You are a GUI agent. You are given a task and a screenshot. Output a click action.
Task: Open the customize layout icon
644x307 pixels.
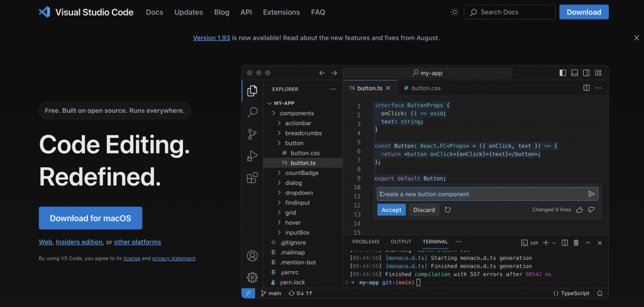(598, 73)
